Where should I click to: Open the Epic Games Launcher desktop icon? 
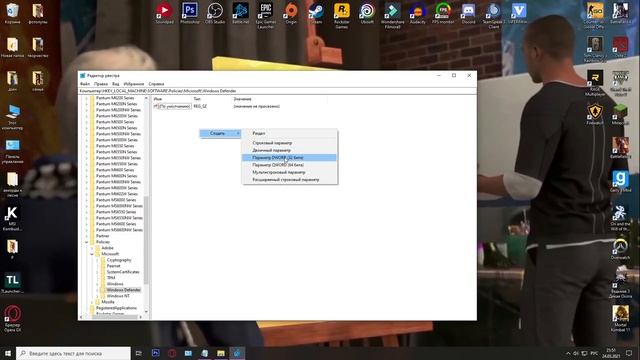tap(266, 15)
